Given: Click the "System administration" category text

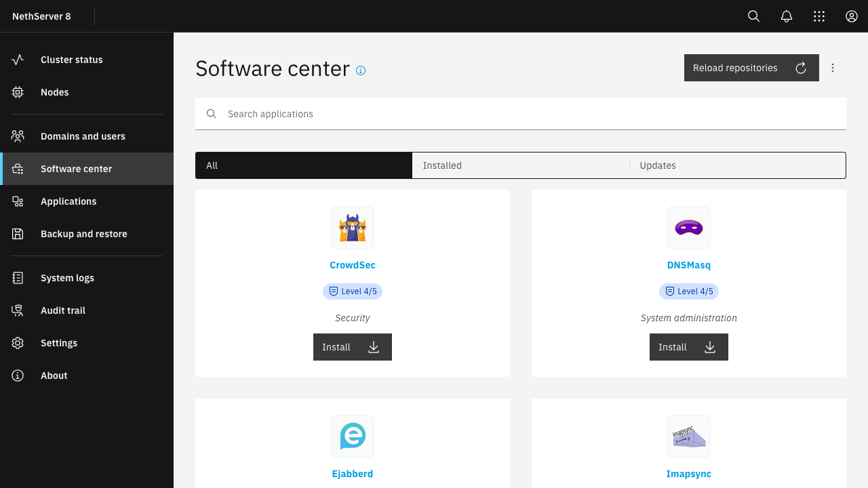Looking at the screenshot, I should [x=689, y=318].
